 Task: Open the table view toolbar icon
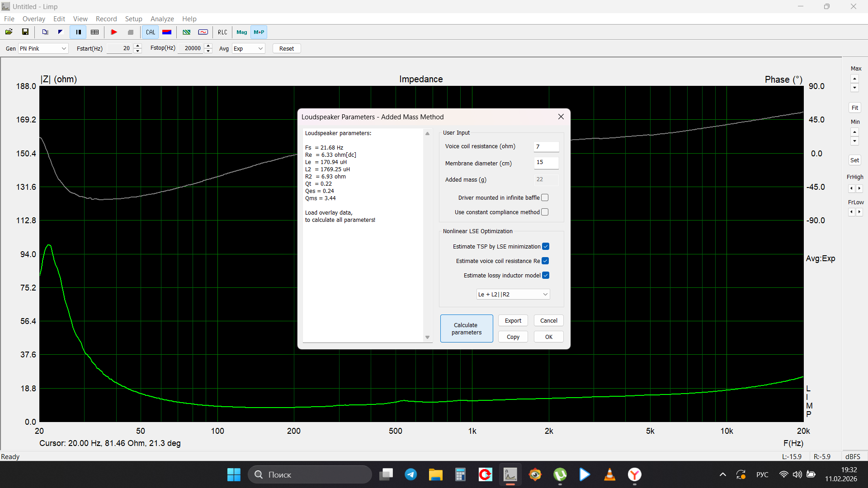94,32
